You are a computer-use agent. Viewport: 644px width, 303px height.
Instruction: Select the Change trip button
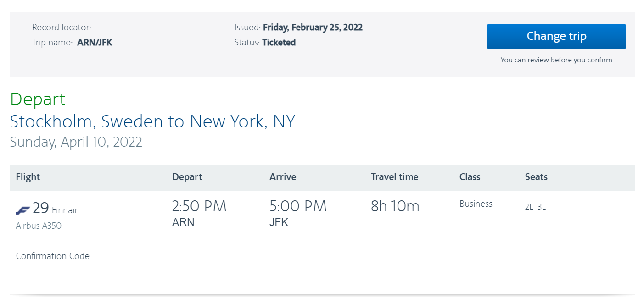tap(556, 36)
